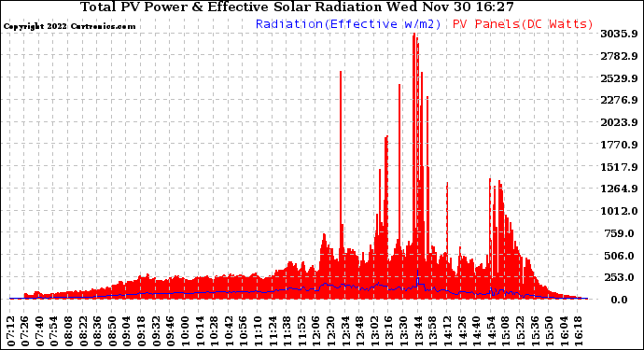
Task: Click the 12:48 time axis label
Action: 359,331
